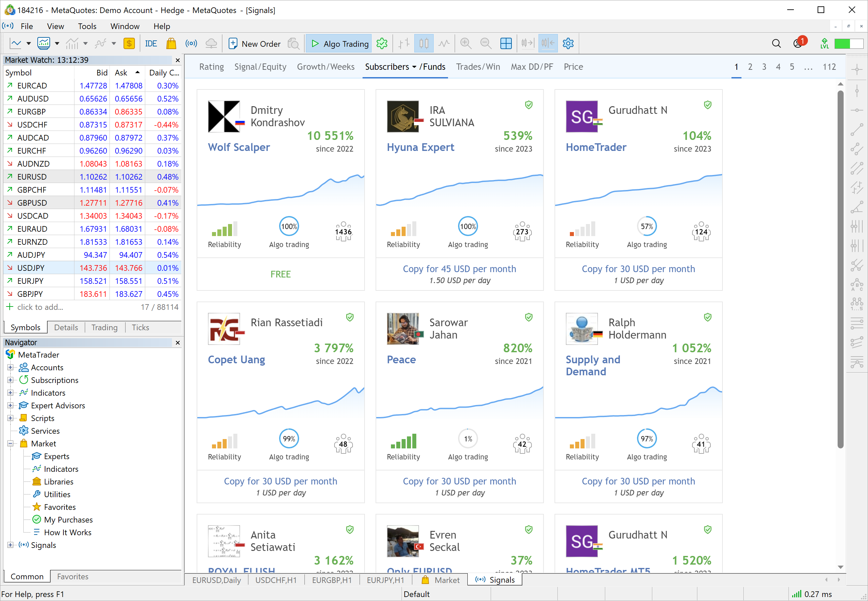Switch to the Market bottom tab
Image resolution: width=868 pixels, height=601 pixels.
coord(441,580)
